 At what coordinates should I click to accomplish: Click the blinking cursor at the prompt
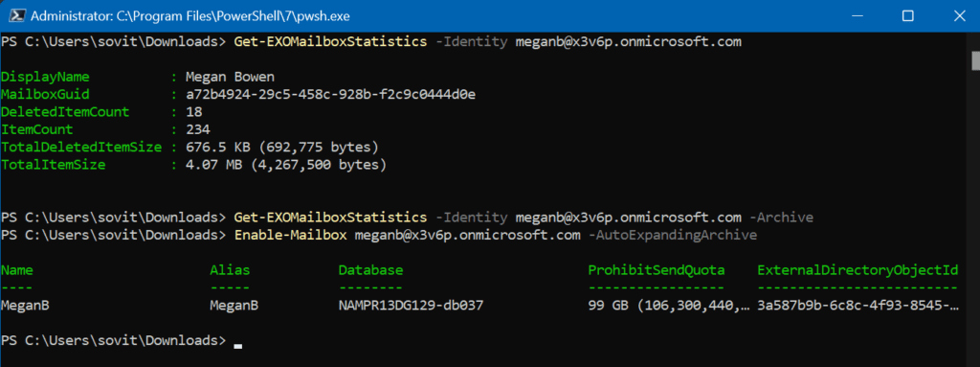(237, 344)
